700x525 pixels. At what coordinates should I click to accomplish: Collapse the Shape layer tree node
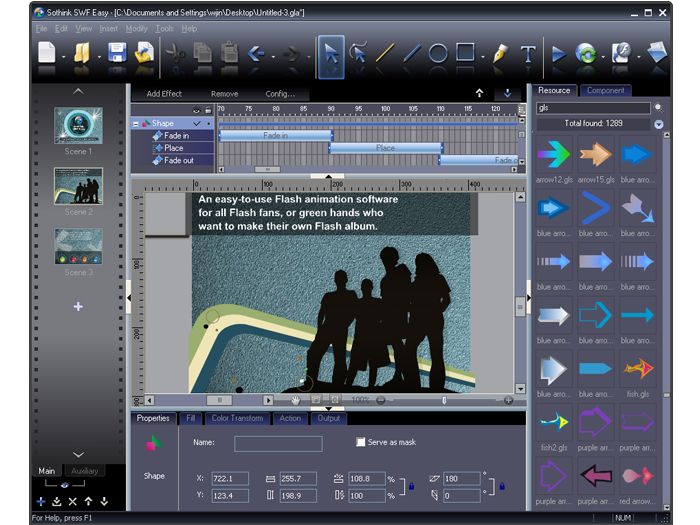(x=136, y=124)
